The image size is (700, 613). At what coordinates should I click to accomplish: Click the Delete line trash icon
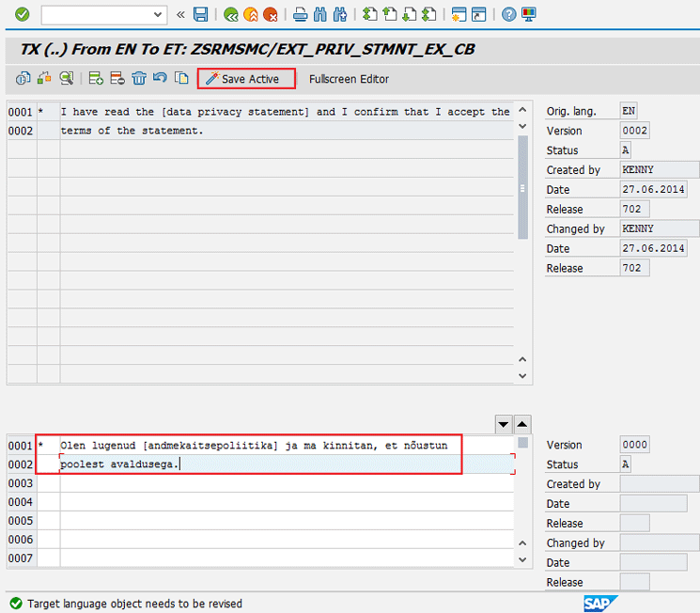[x=138, y=79]
